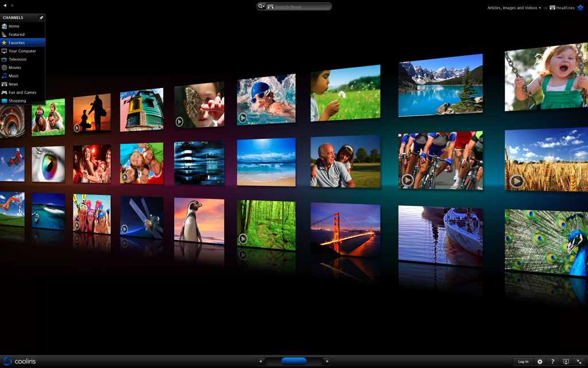Click the Music note icon
This screenshot has height=368, width=588.
4,76
